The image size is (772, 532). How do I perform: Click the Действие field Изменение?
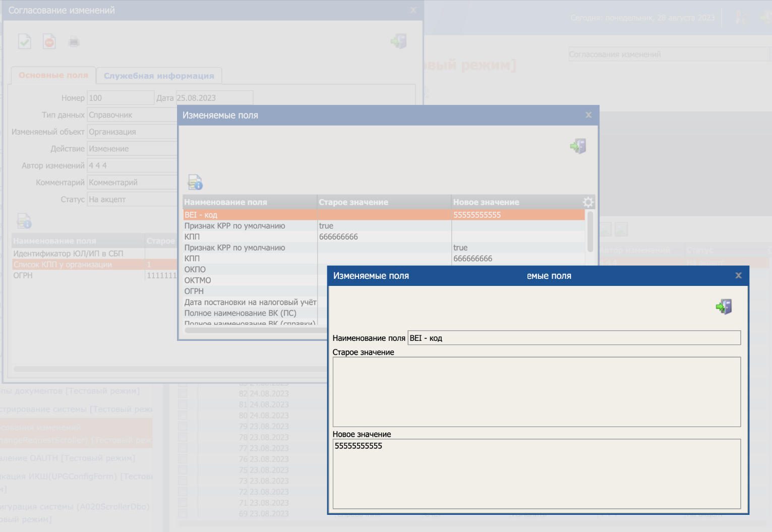click(x=132, y=149)
